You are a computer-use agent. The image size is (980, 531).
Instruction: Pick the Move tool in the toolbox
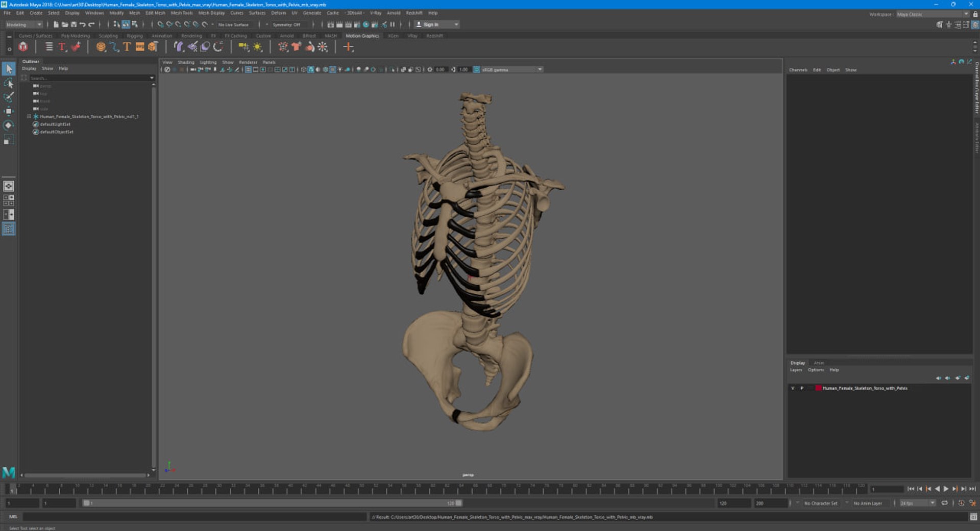coord(9,111)
